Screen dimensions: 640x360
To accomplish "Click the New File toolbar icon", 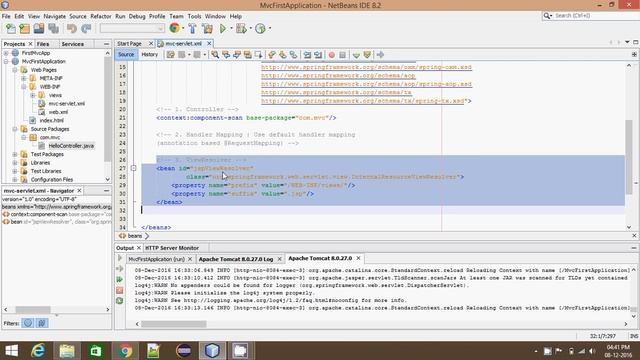I will tap(11, 29).
